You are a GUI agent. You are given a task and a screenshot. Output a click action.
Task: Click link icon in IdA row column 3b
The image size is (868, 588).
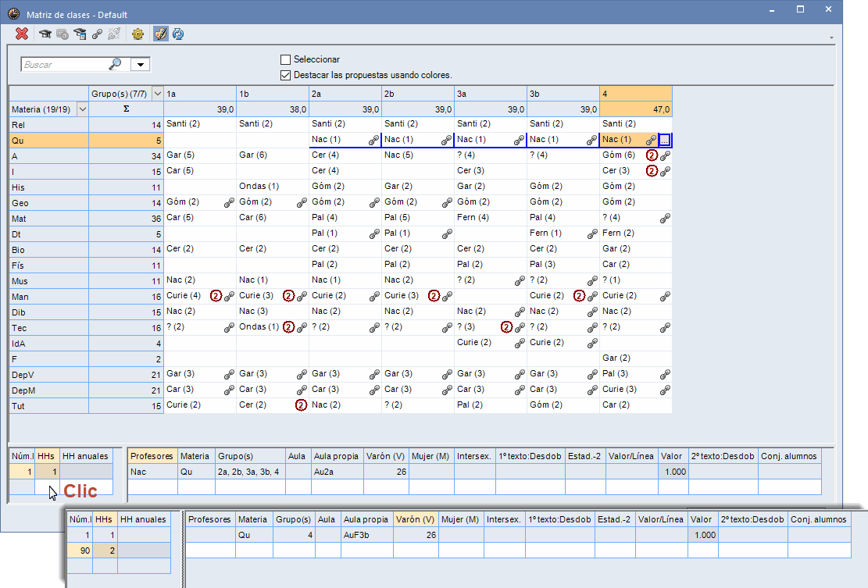pos(592,344)
